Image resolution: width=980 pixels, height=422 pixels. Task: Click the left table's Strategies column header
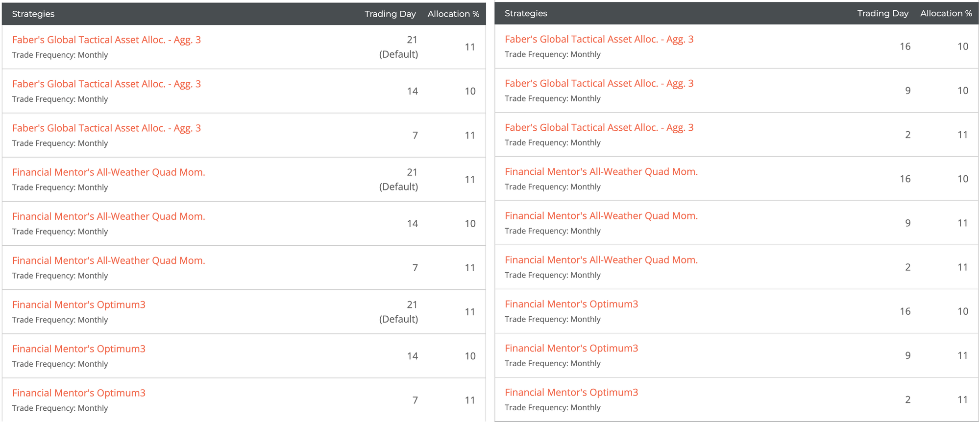point(33,14)
